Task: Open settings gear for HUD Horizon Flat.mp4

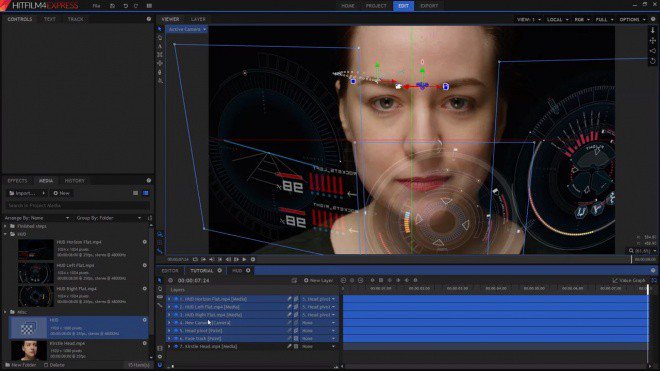Action: point(145,242)
